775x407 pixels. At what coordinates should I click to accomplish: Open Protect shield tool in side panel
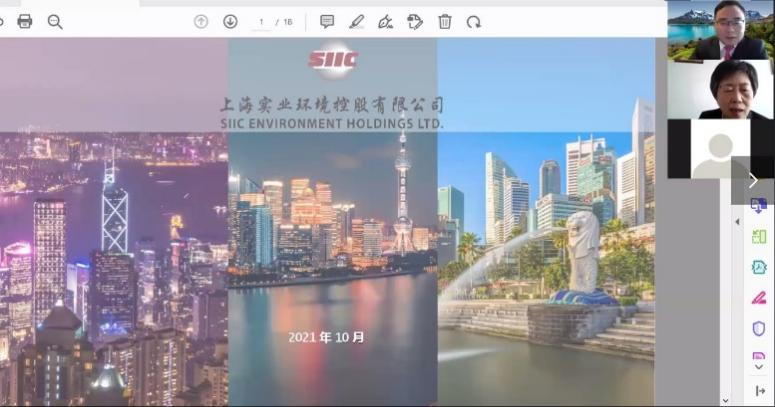point(759,328)
